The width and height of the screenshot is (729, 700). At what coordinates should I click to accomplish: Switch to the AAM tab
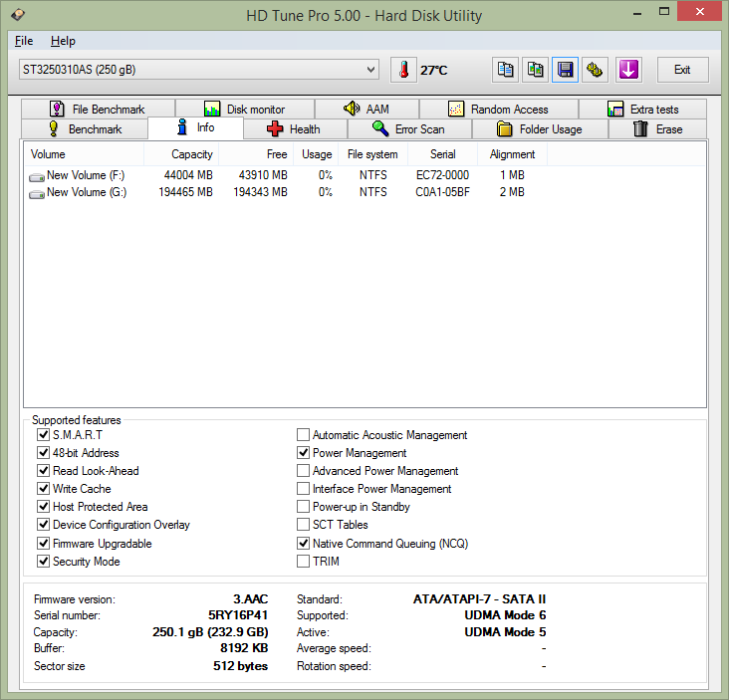pos(366,109)
